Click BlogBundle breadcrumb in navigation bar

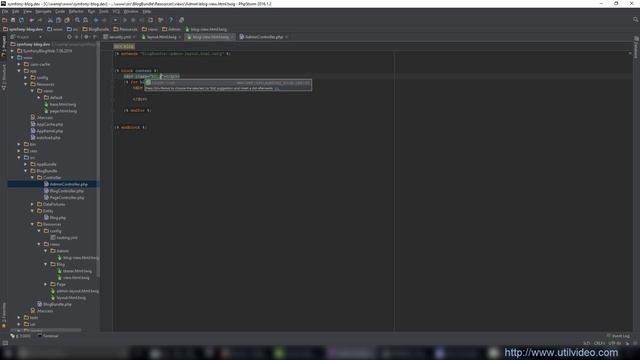tap(96, 29)
